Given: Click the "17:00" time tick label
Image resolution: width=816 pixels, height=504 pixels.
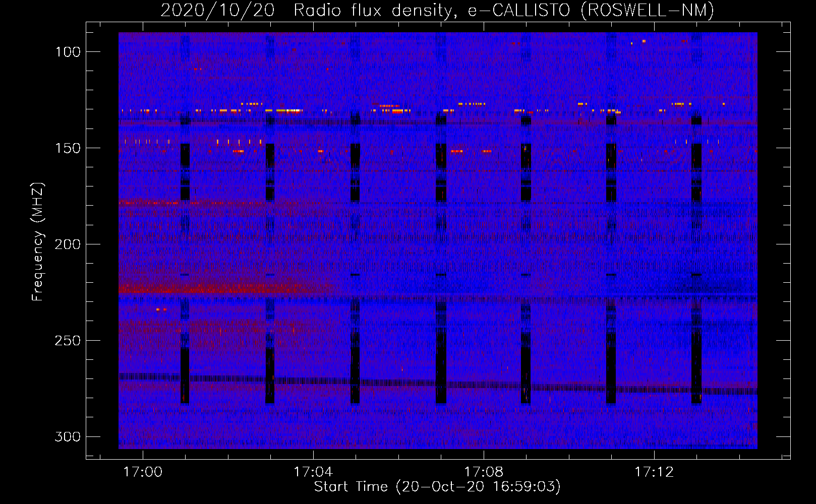Looking at the screenshot, I should point(143,472).
